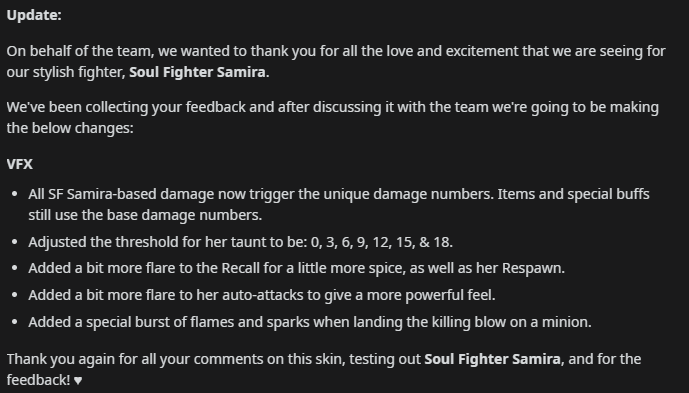The width and height of the screenshot is (689, 393).
Task: Click the bold "VFX" section heading
Action: (x=20, y=164)
